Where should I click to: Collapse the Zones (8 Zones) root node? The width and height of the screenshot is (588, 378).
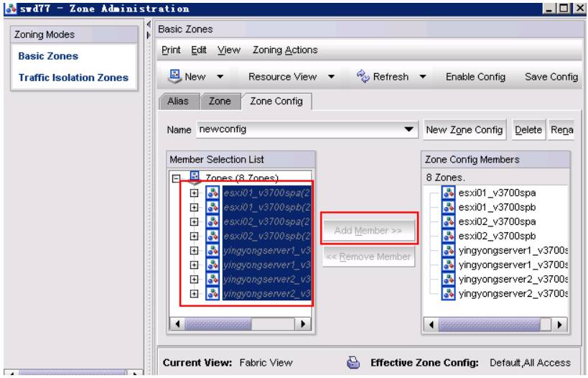click(x=176, y=178)
